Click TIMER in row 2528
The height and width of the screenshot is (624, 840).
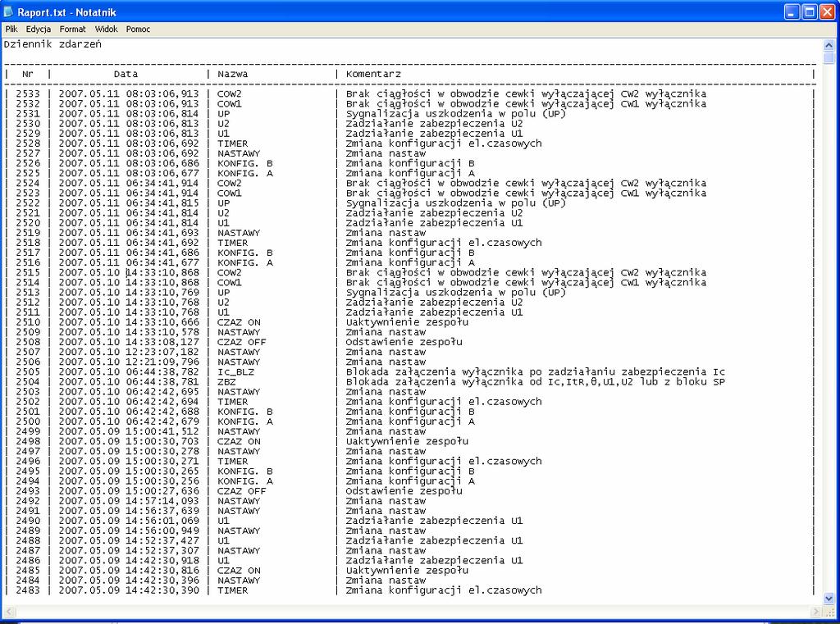click(x=232, y=143)
